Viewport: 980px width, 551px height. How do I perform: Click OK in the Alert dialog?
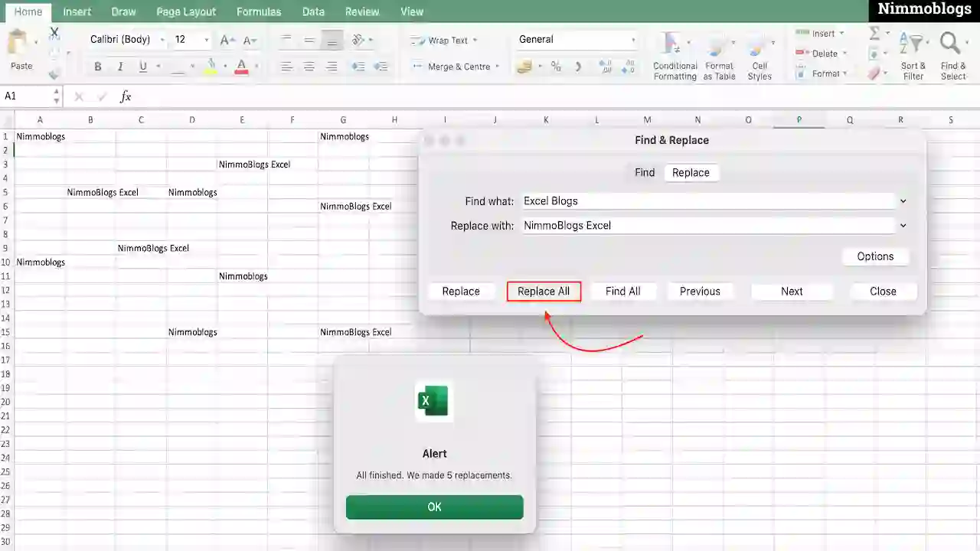tap(434, 507)
